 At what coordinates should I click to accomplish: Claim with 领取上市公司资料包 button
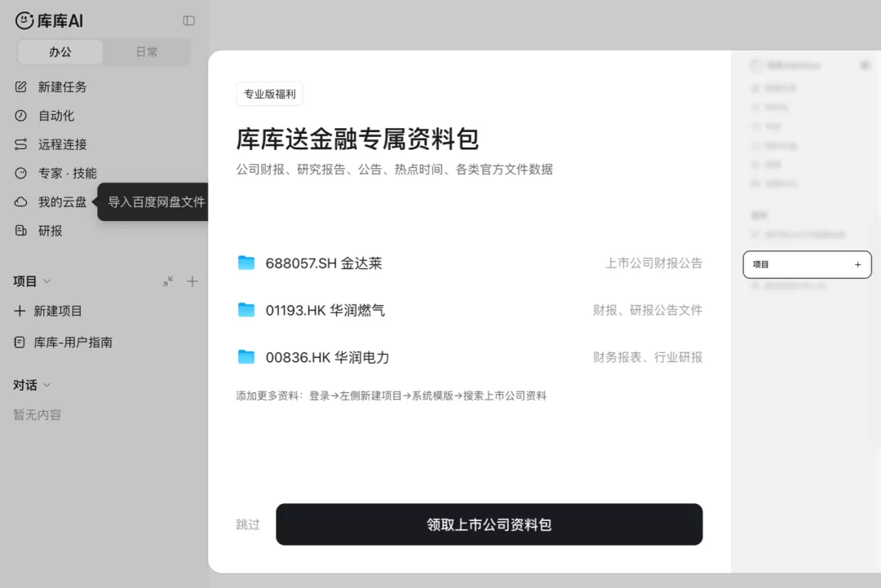point(489,524)
